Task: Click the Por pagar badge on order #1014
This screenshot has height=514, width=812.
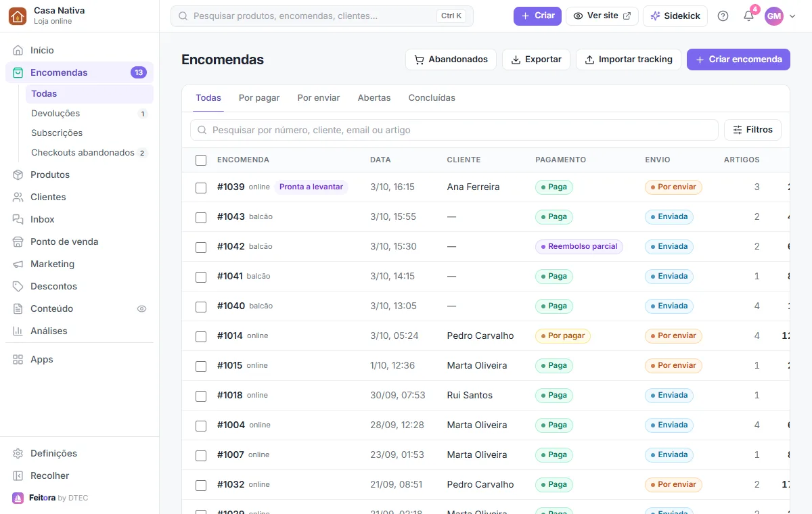Action: (x=563, y=335)
